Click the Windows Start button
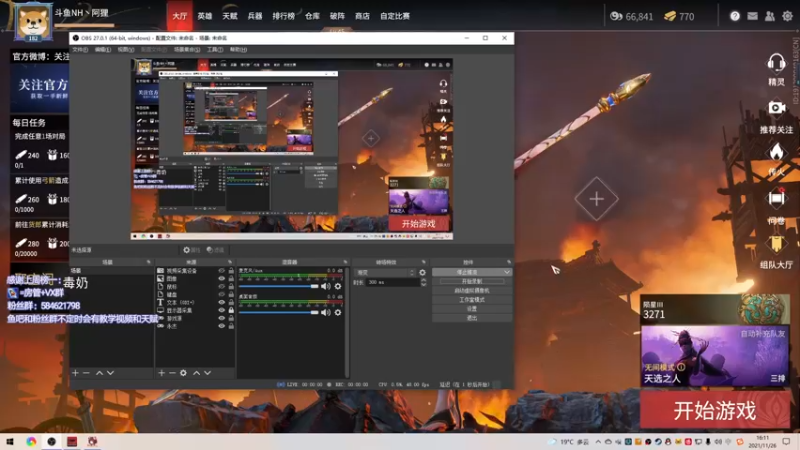Screen dimensions: 800x450 coord(10,442)
